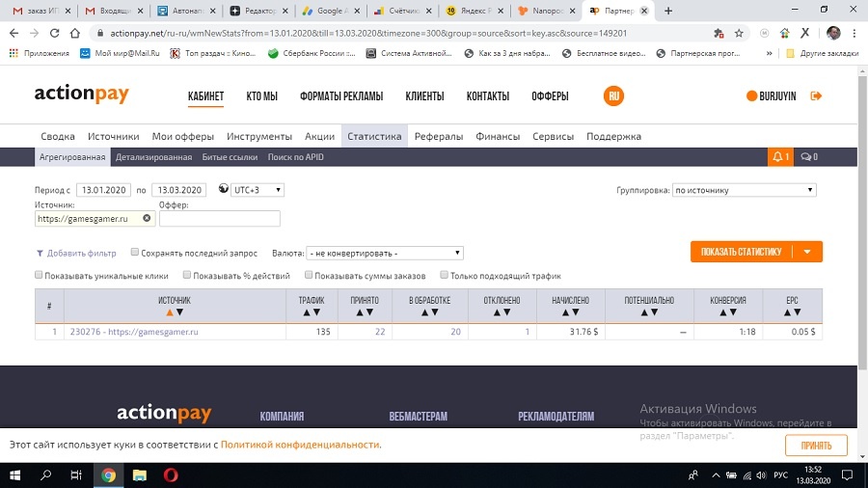This screenshot has width=868, height=488.
Task: Click the globe timezone icon
Action: [223, 189]
